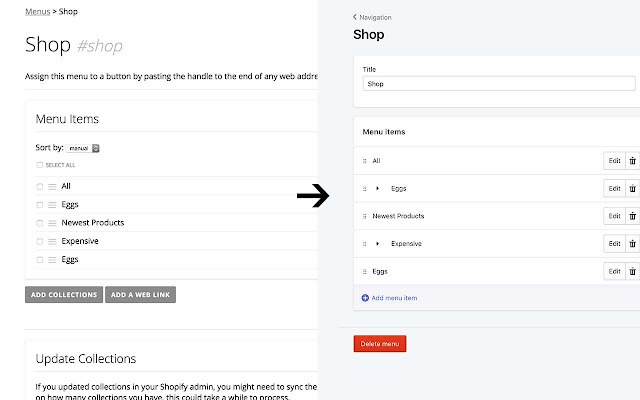Click trash icon of last Eggs row under Expensive

coord(632,271)
